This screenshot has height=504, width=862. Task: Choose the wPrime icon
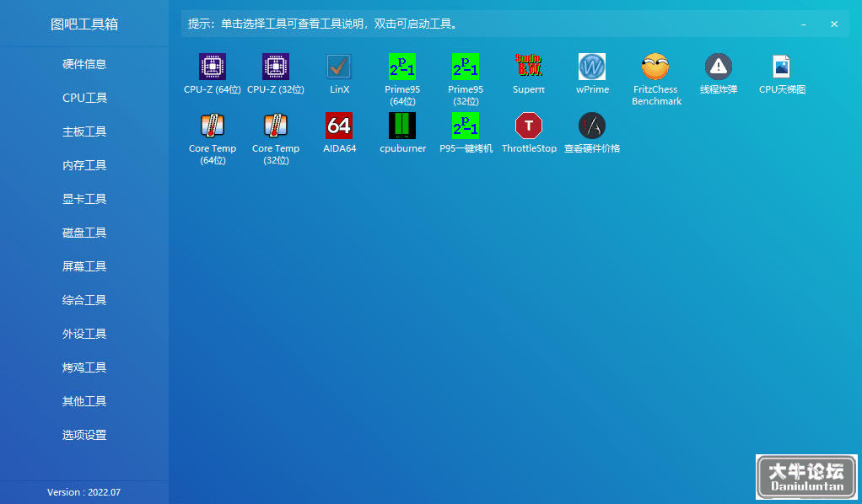pos(592,67)
